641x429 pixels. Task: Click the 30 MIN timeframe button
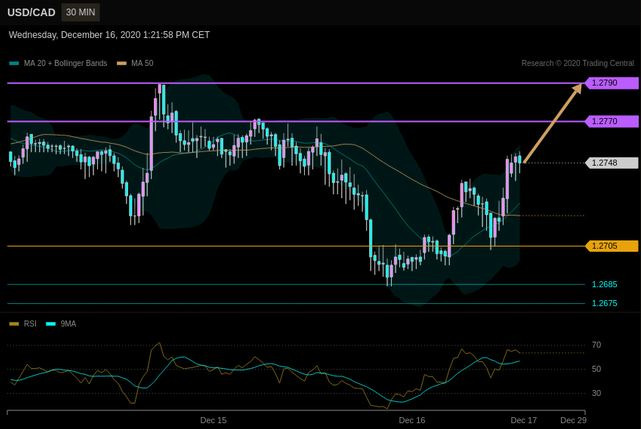(x=81, y=12)
